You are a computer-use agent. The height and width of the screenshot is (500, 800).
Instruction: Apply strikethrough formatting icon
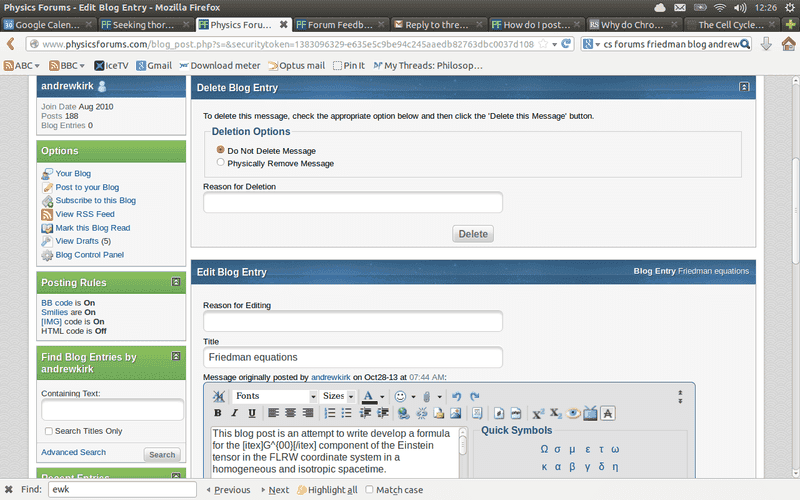click(x=608, y=413)
